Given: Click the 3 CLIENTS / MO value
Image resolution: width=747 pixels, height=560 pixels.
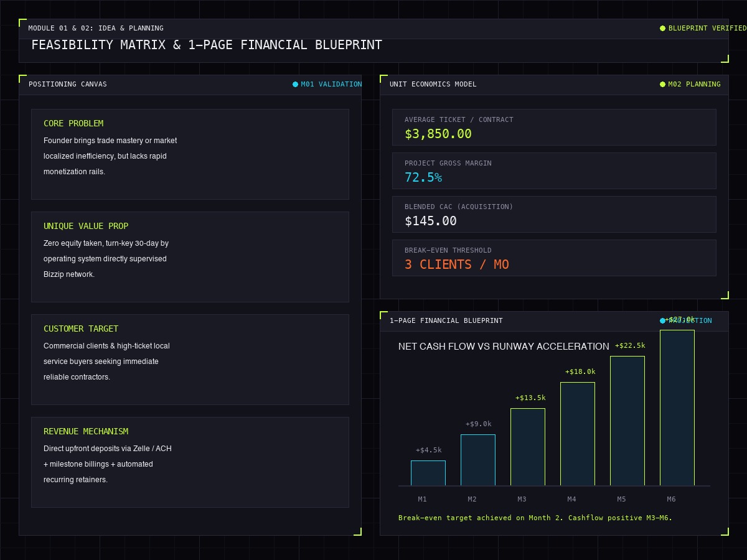Looking at the screenshot, I should click(457, 264).
